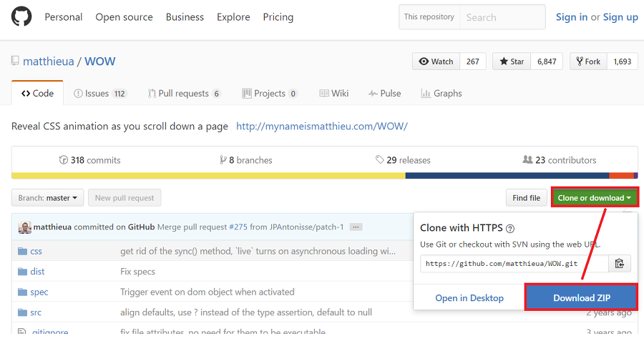Click the yellow segment of the language bar

point(209,176)
